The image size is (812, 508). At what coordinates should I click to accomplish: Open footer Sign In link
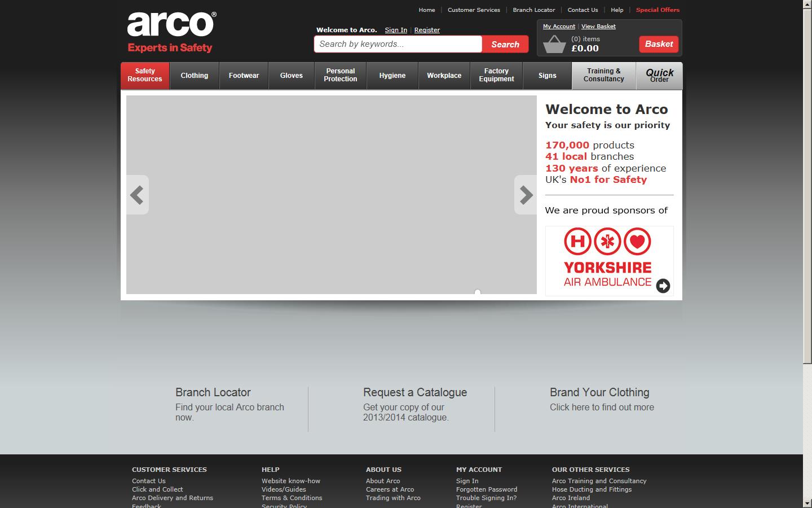467,481
